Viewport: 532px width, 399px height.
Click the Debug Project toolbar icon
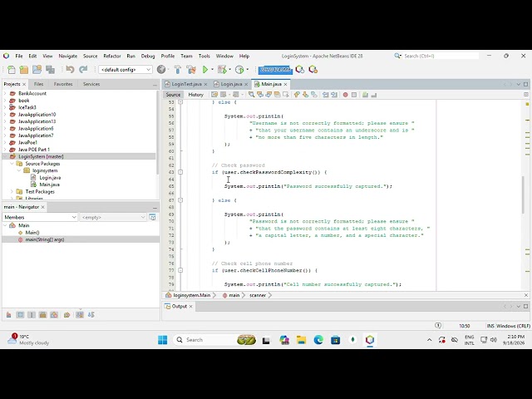tap(222, 70)
